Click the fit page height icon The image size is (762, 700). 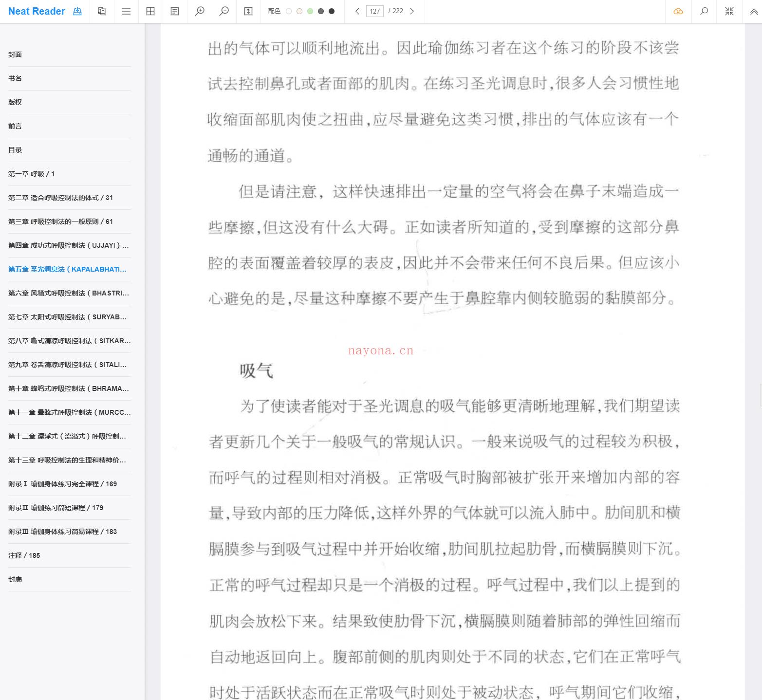[248, 11]
